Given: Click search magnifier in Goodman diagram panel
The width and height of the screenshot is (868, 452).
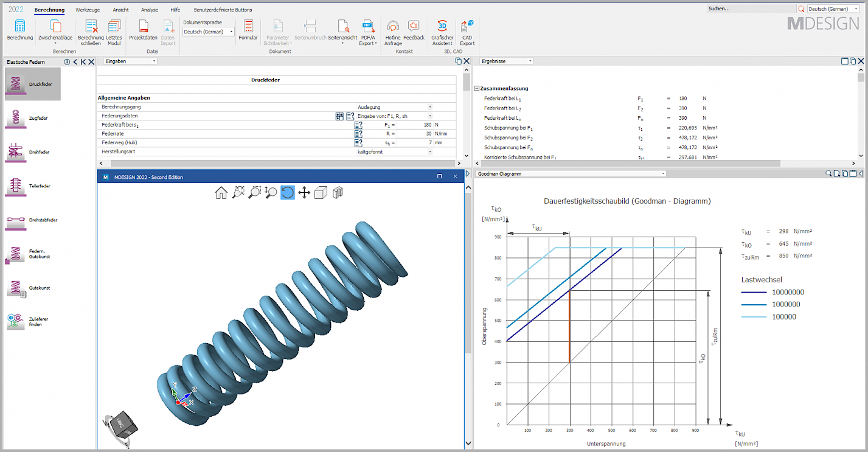Looking at the screenshot, I should tap(828, 173).
